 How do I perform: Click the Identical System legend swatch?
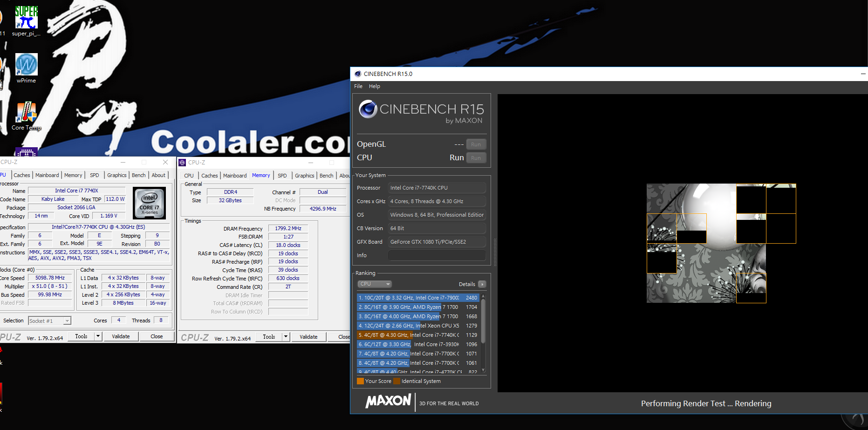click(396, 381)
